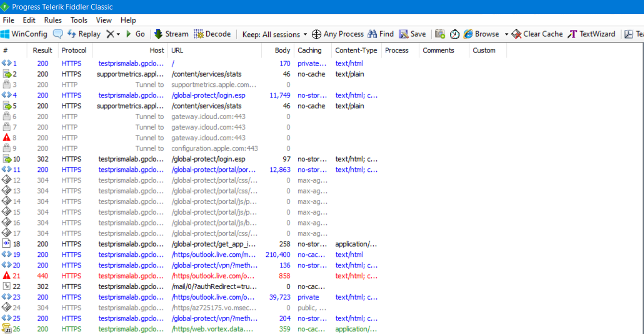Click the timer stopwatch icon
The width and height of the screenshot is (644, 334).
pos(454,34)
